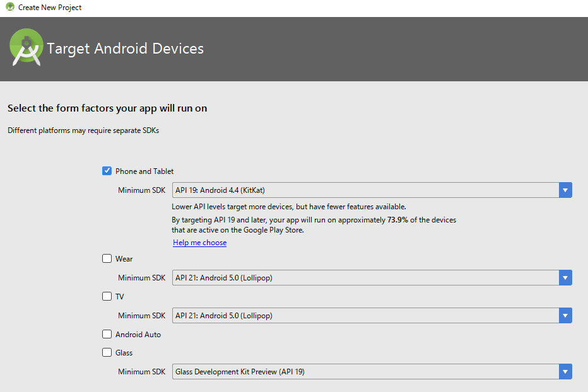Click the Target Android Devices heading
This screenshot has width=588, height=392.
click(126, 49)
